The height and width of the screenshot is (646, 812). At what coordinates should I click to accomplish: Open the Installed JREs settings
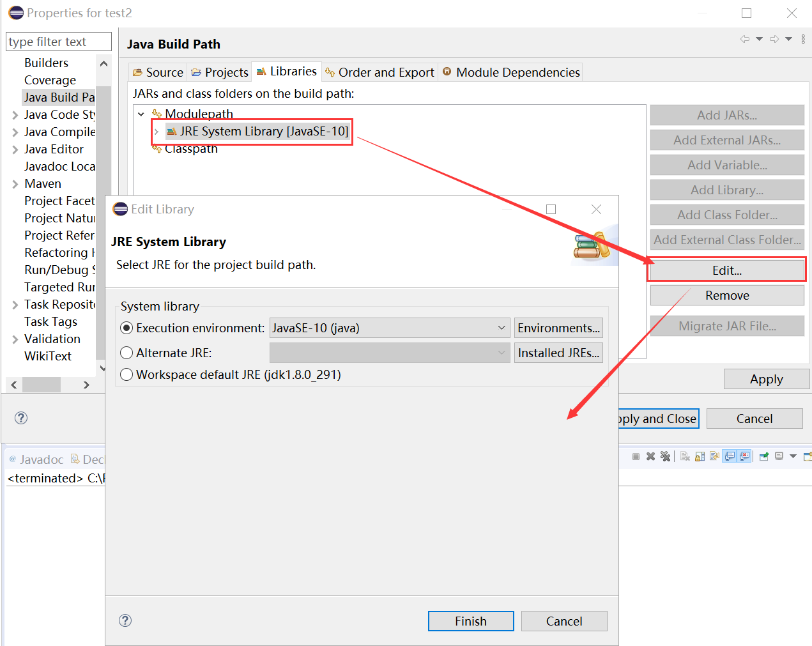coord(558,352)
